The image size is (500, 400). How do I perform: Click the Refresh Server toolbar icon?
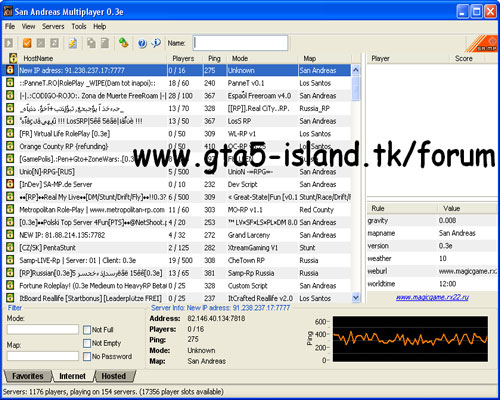pyautogui.click(x=54, y=43)
